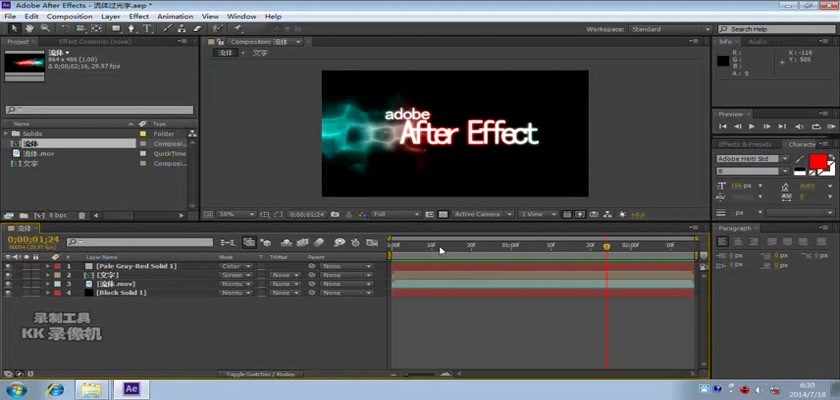The image size is (840, 400).
Task: Open the Graph Editor in the timeline
Action: (372, 243)
